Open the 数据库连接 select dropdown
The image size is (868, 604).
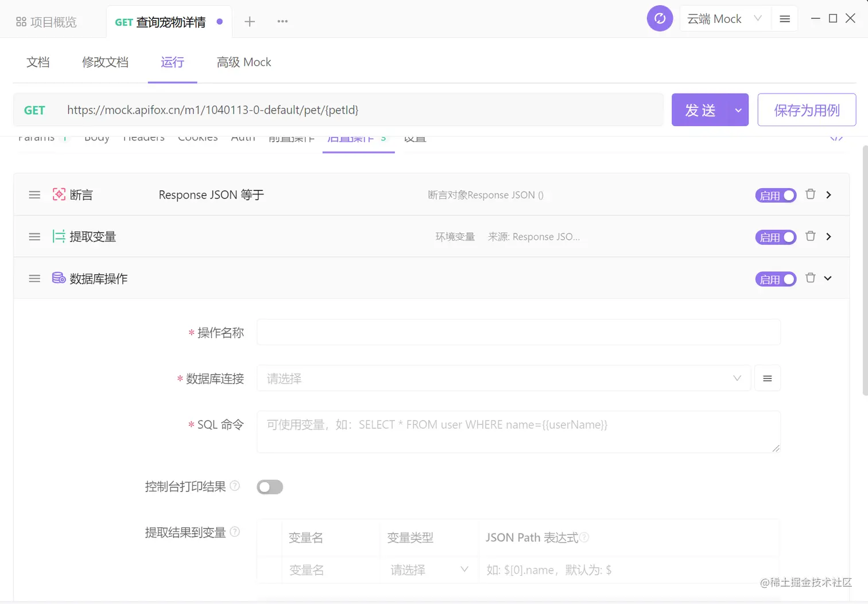point(503,379)
